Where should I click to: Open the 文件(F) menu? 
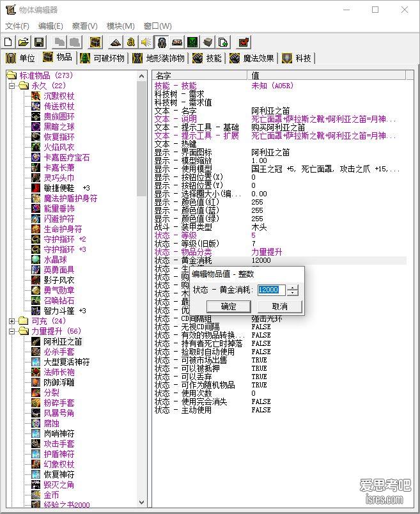click(x=17, y=26)
